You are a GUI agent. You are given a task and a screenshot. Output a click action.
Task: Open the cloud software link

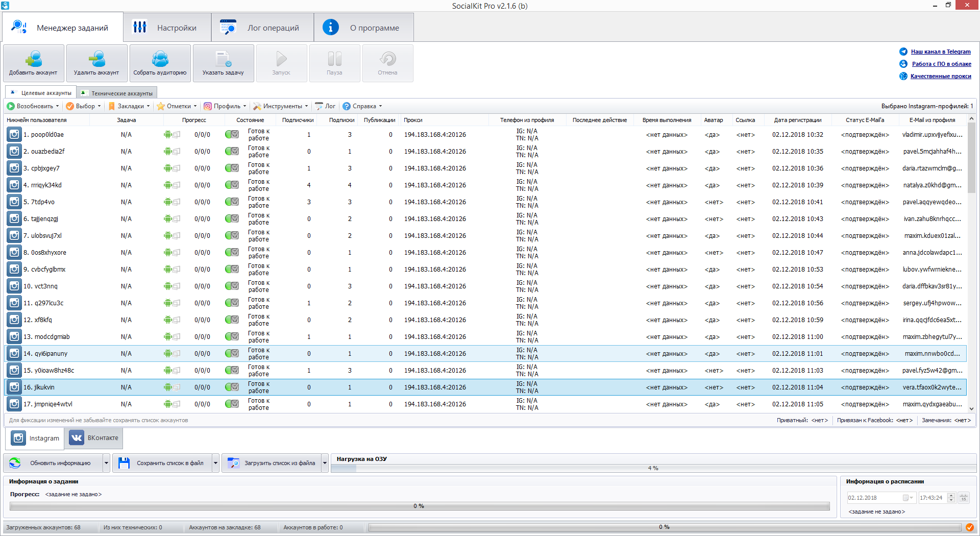pos(941,64)
